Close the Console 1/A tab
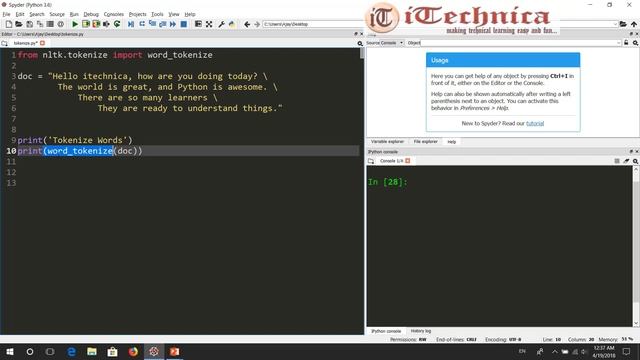Image resolution: width=640 pixels, height=360 pixels. (407, 161)
